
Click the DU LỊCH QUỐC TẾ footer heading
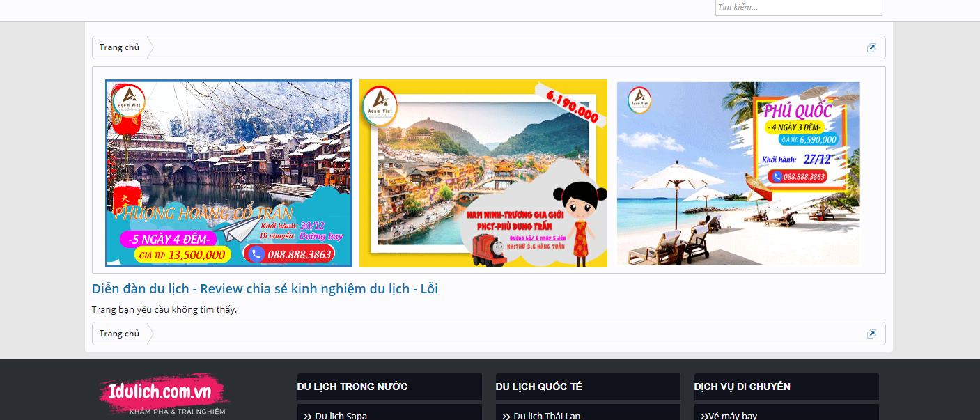click(x=538, y=387)
